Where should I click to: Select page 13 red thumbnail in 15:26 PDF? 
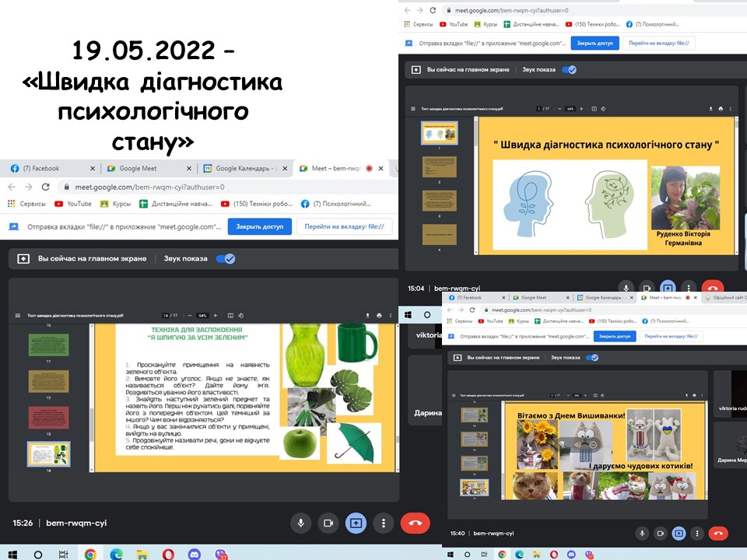(48, 418)
